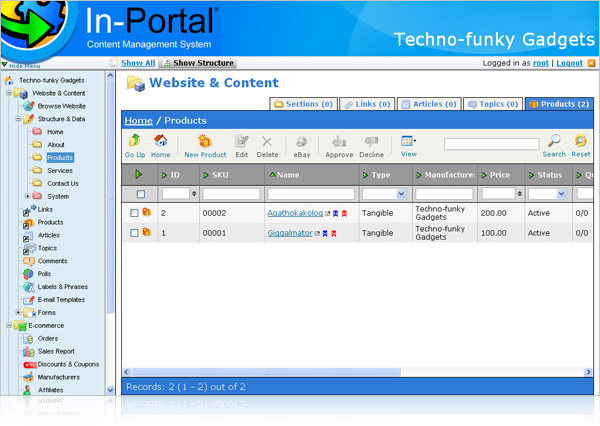Expand the System tree node
The width and height of the screenshot is (600, 426).
pyautogui.click(x=28, y=196)
